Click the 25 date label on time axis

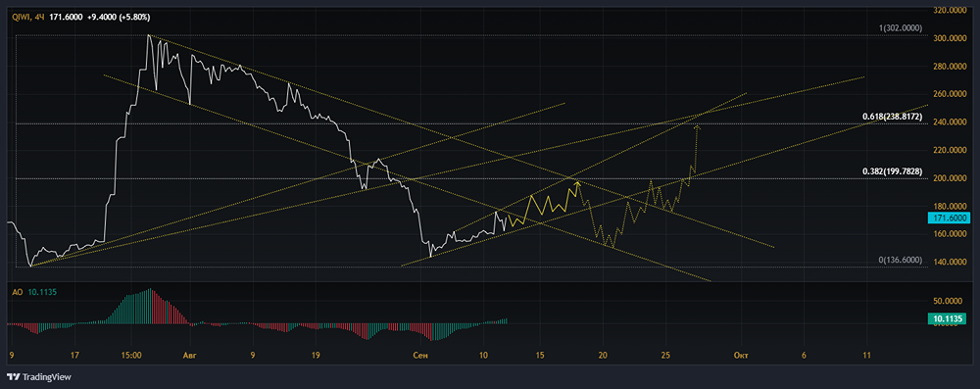click(x=665, y=356)
